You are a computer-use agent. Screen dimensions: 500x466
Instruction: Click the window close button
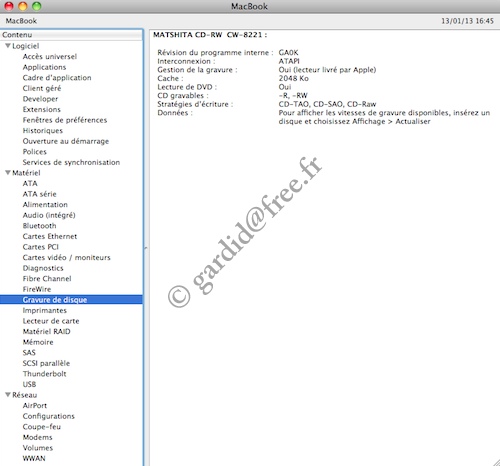[9, 6]
